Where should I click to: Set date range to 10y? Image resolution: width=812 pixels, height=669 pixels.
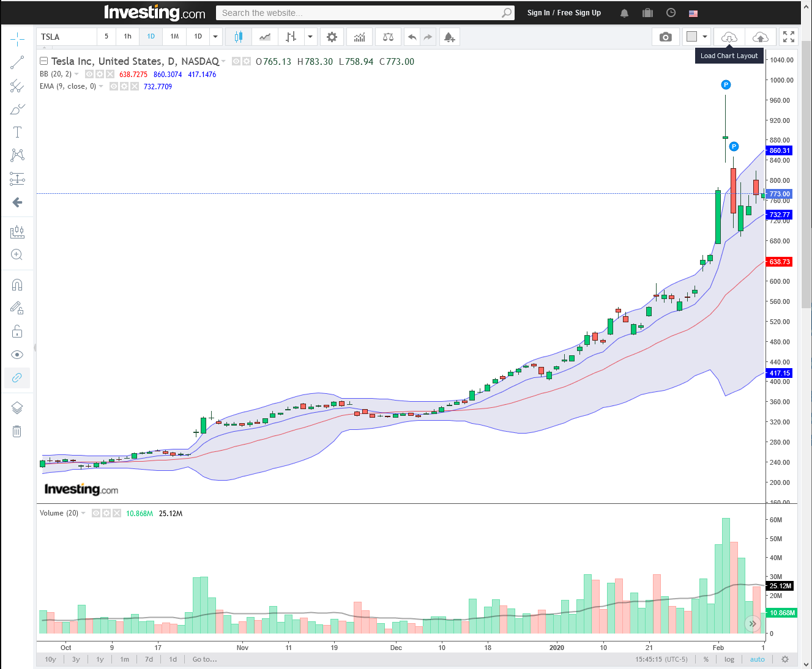tap(51, 659)
